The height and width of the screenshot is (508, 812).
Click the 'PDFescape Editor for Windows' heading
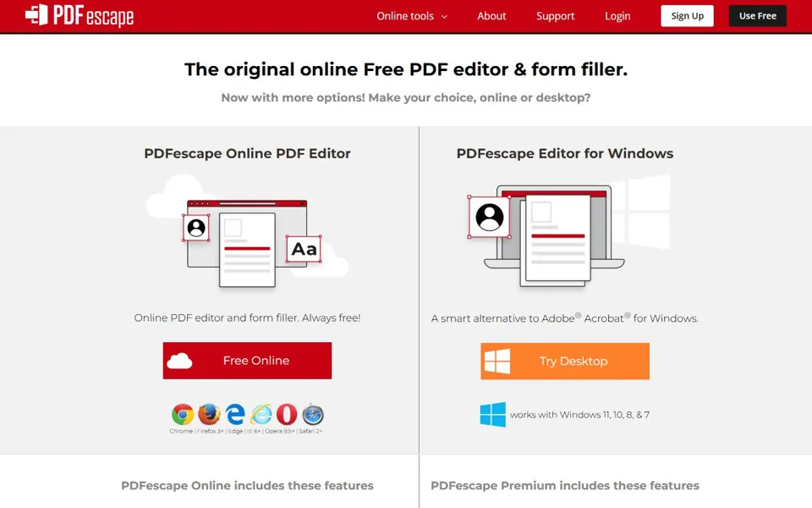564,153
